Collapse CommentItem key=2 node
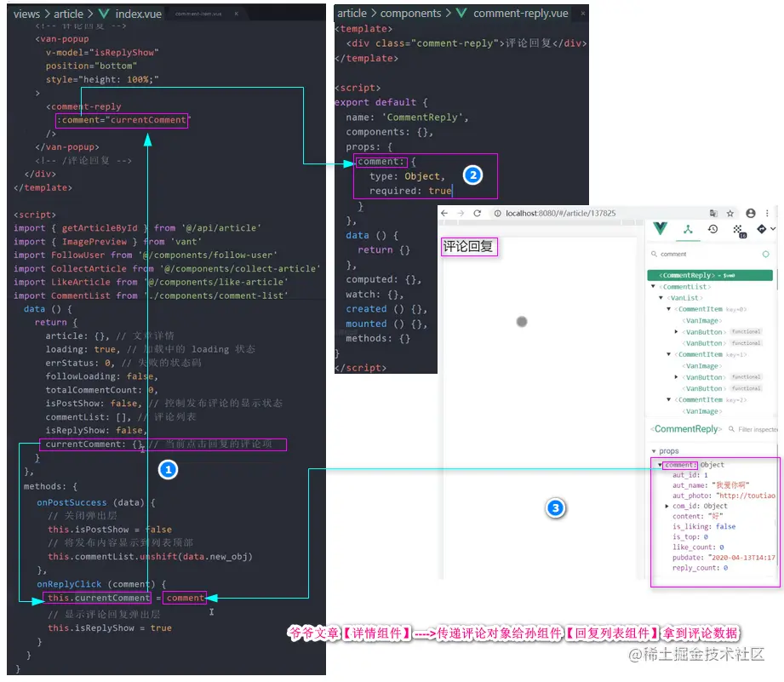Screen dimensions: 784x682 click(669, 399)
